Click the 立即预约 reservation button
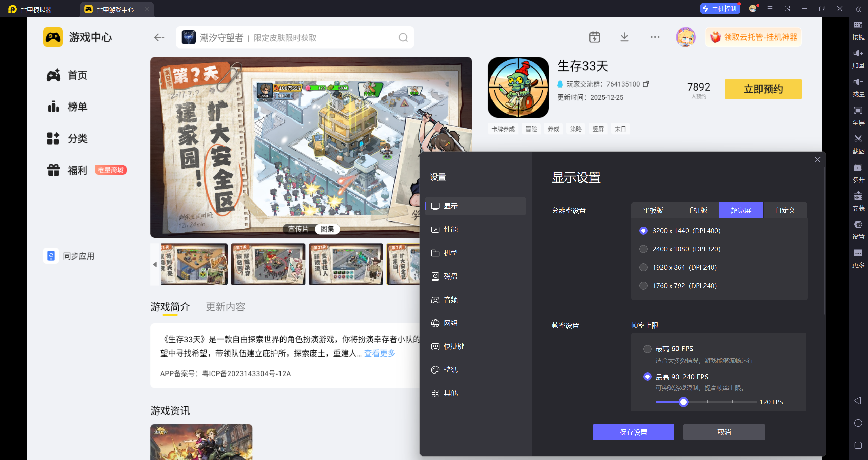Image resolution: width=868 pixels, height=460 pixels. pos(763,89)
